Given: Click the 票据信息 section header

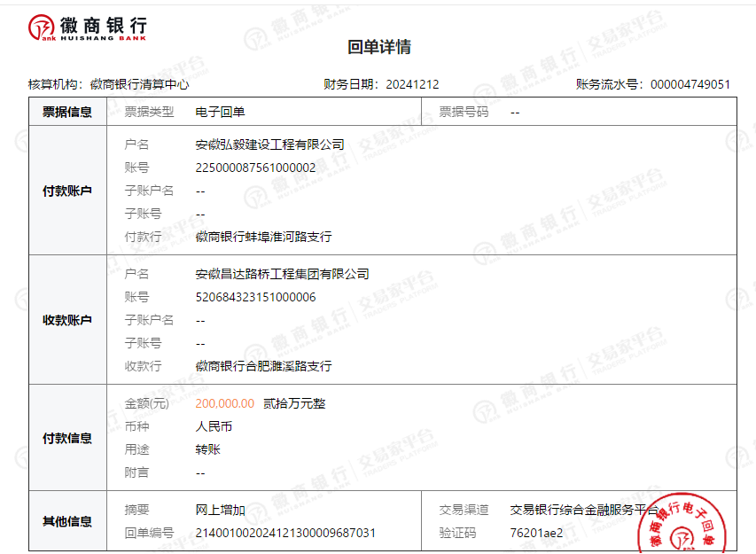Looking at the screenshot, I should pos(67,112).
